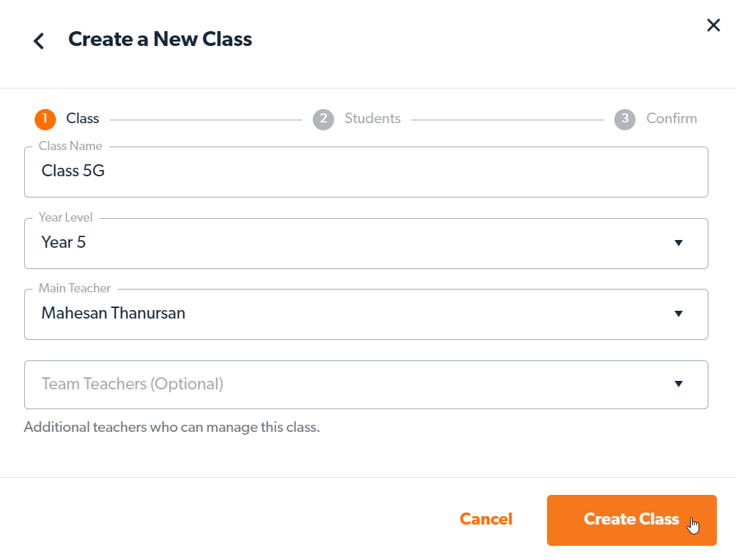Click the Additional teachers helper text
This screenshot has height=560, width=736.
172,428
